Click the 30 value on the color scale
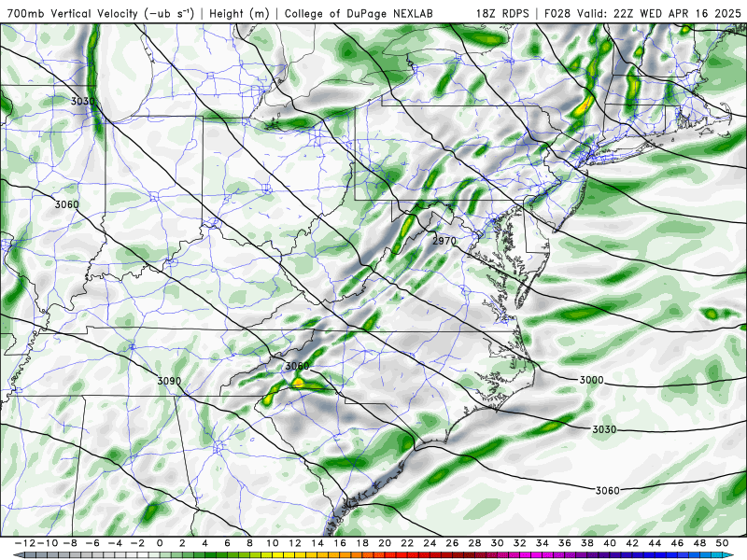747x560 pixels. (x=498, y=543)
